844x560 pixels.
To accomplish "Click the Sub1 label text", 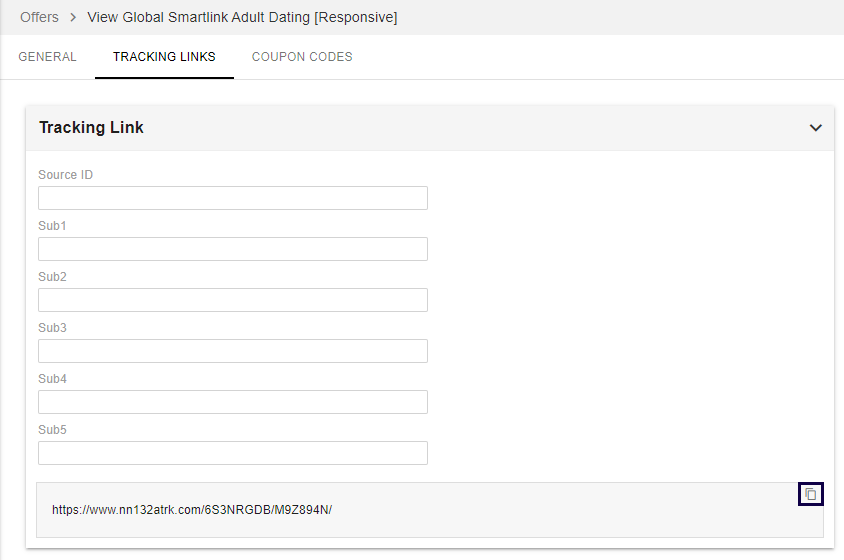I will point(52,226).
